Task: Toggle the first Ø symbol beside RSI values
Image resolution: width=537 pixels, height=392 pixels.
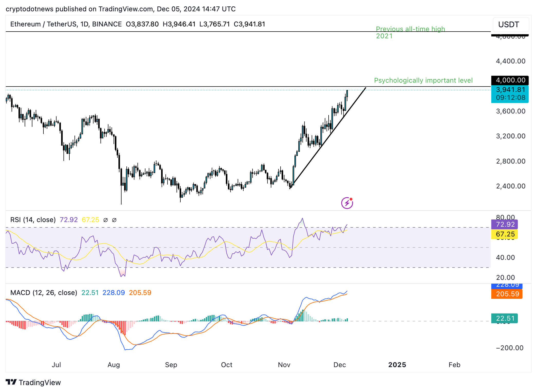Action: (105, 220)
